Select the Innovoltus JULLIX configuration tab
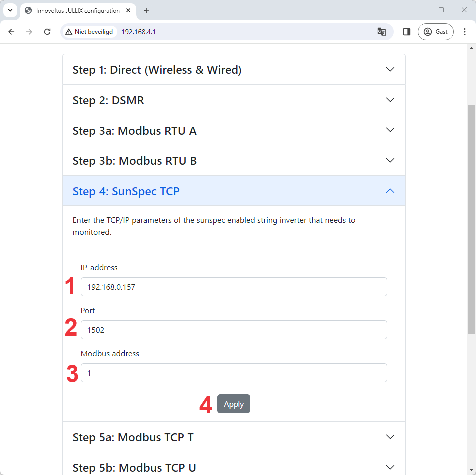The width and height of the screenshot is (476, 475). point(77,10)
